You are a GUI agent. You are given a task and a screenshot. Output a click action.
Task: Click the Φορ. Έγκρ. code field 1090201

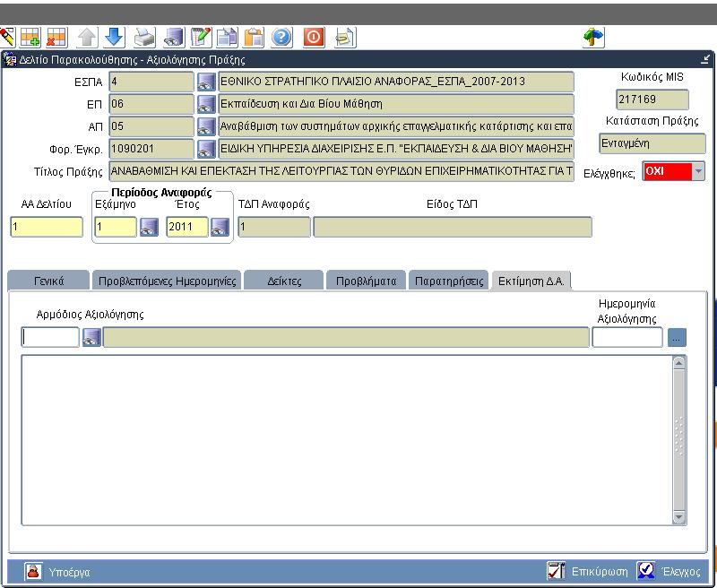point(151,149)
